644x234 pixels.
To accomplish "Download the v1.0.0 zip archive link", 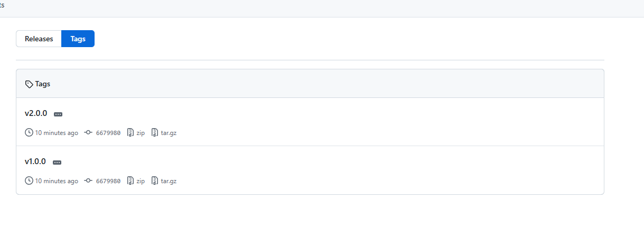I will [x=140, y=181].
